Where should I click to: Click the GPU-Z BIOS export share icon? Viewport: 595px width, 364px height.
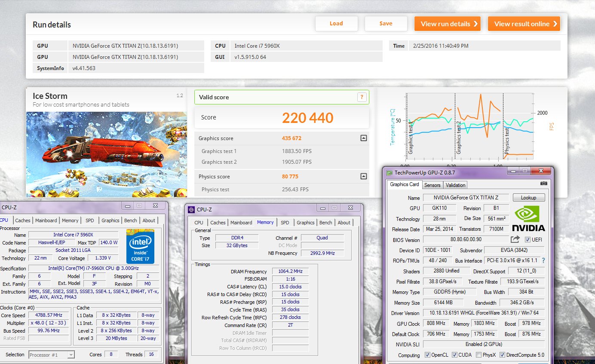pos(515,239)
